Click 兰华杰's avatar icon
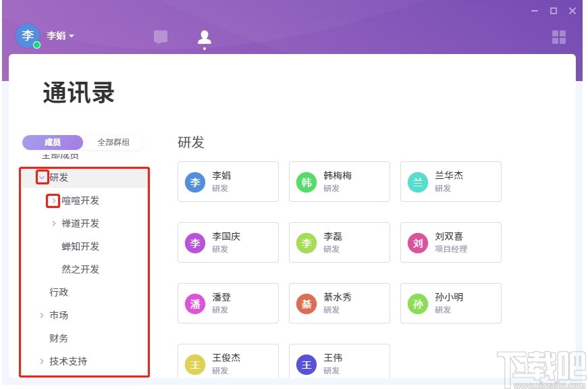The width and height of the screenshot is (588, 389). pyautogui.click(x=417, y=182)
